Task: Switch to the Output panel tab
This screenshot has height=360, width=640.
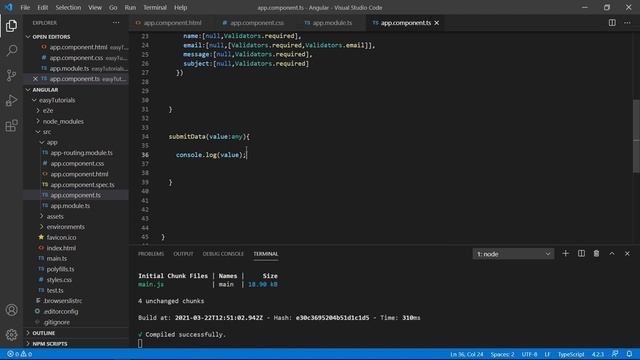Action: point(183,254)
